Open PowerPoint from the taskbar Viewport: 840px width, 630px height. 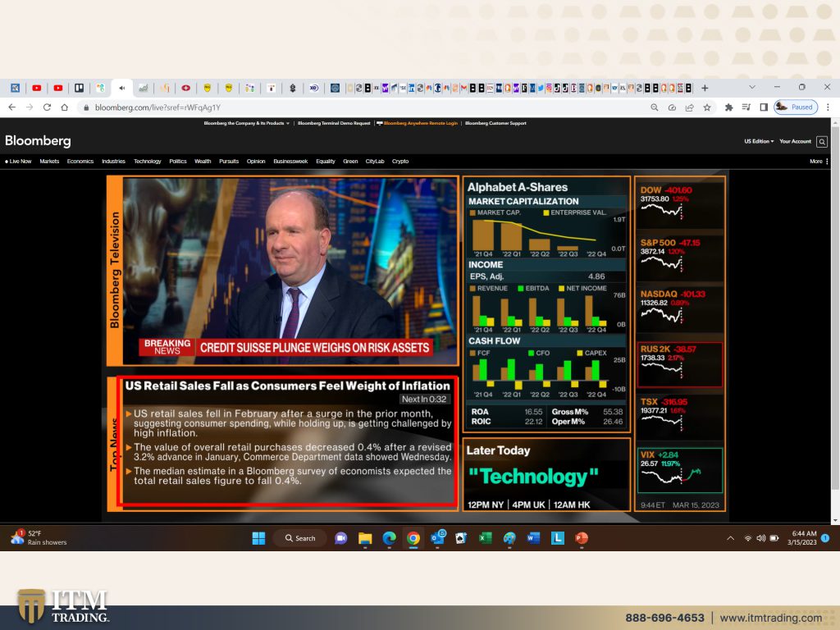[x=582, y=538]
